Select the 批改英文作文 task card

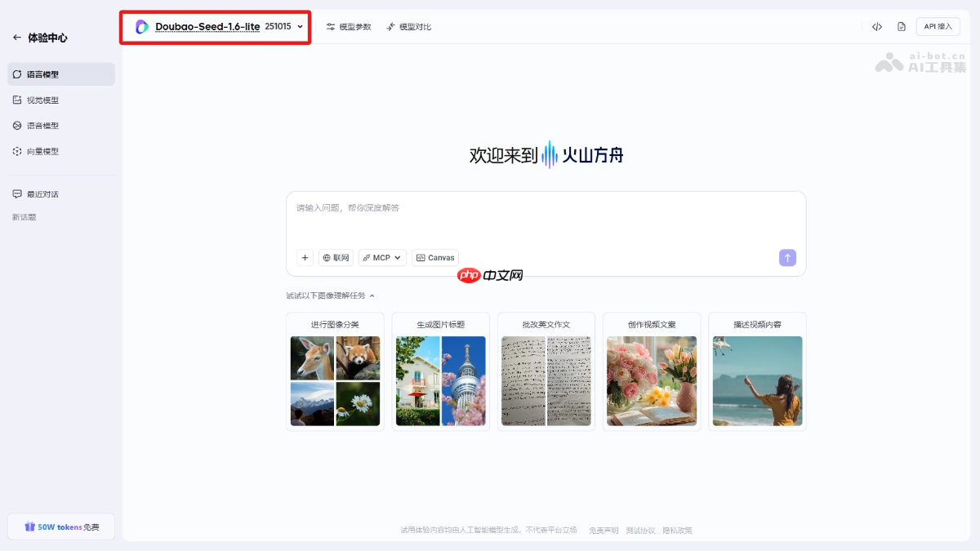point(546,371)
